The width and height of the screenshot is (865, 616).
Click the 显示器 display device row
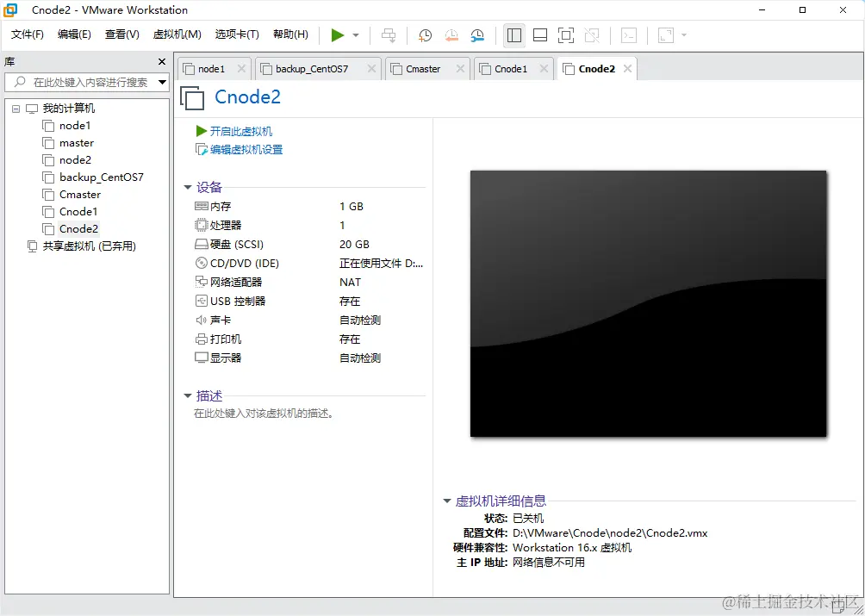(309, 358)
